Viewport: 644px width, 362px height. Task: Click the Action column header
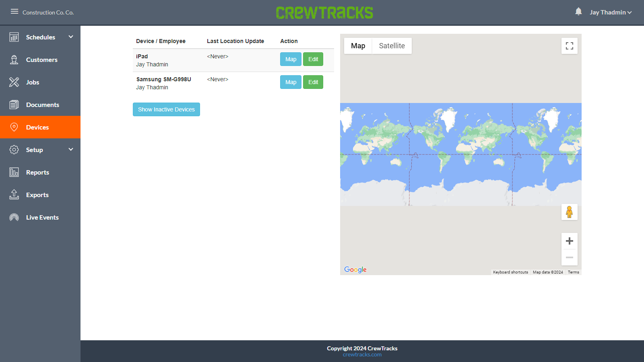pyautogui.click(x=289, y=41)
